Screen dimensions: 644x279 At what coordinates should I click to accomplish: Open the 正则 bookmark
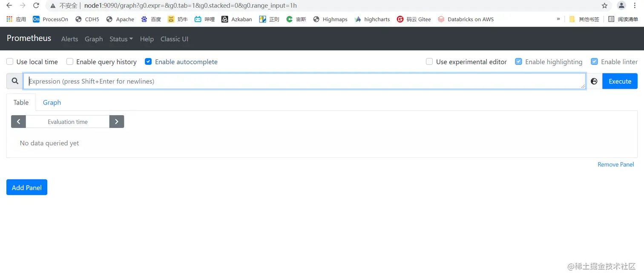coord(269,19)
